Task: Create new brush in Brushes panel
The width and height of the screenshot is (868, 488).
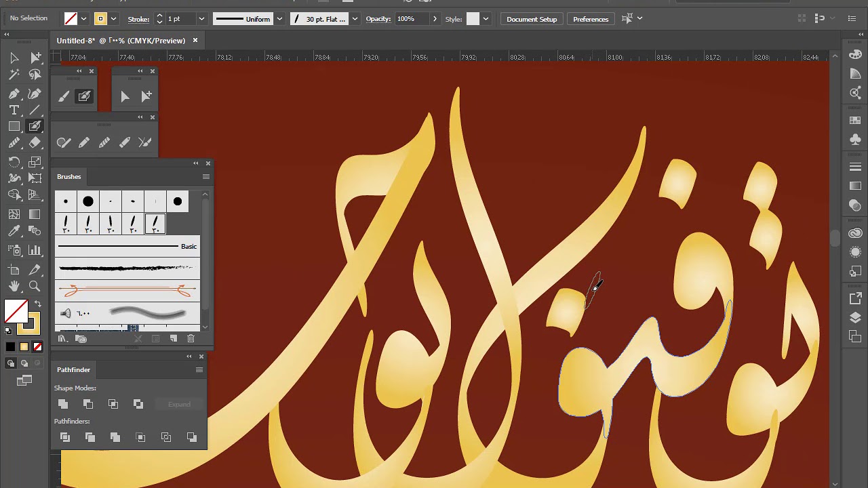Action: 174,338
